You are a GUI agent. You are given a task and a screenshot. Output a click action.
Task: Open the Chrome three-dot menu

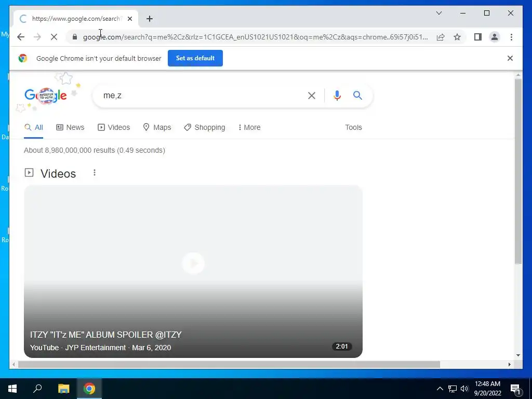[511, 37]
